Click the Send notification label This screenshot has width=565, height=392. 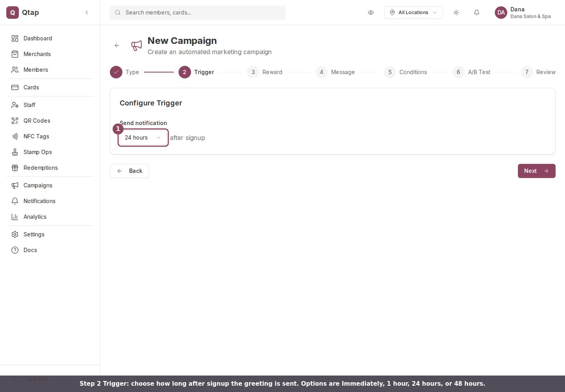[x=143, y=123]
